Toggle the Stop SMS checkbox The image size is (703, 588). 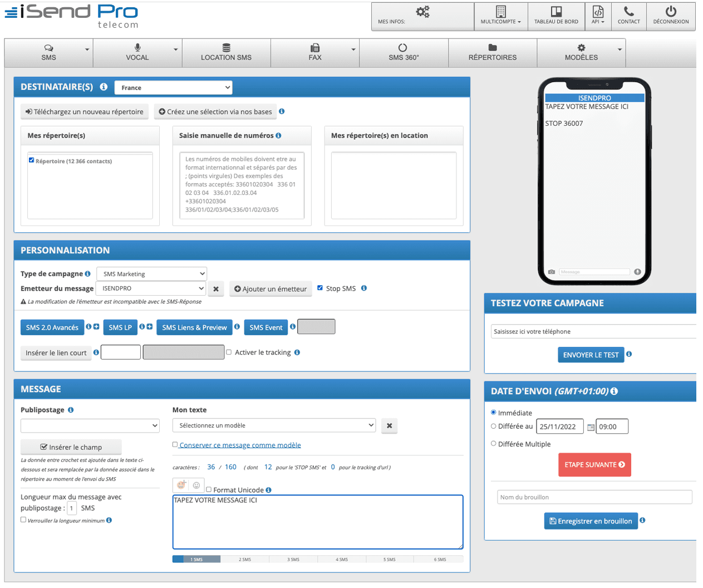coord(320,288)
